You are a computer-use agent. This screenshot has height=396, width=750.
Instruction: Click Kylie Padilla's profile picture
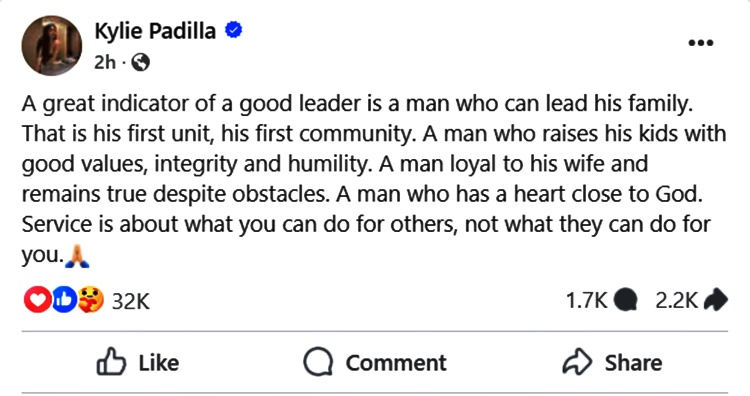52,45
